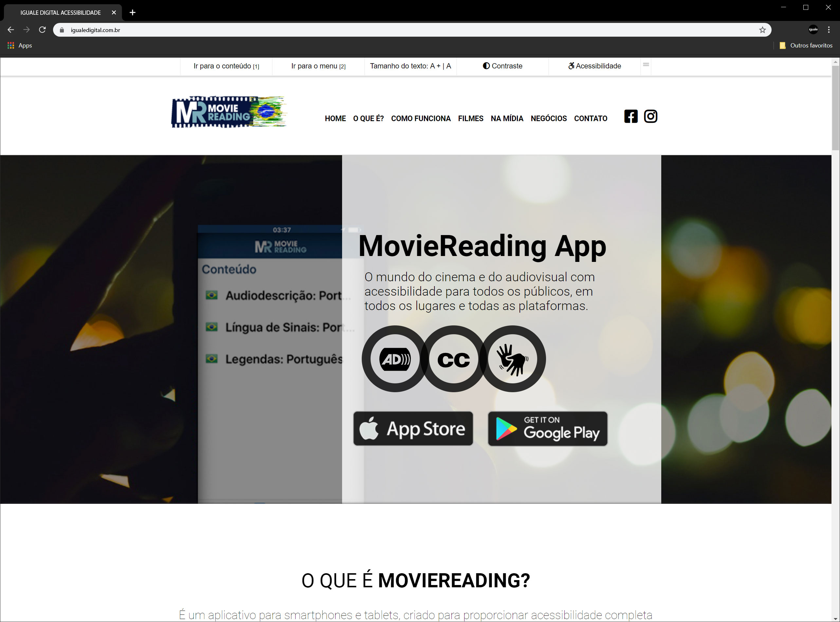Close the IGUALE DIGITAL ACESSIBILIDADE tab

[114, 12]
